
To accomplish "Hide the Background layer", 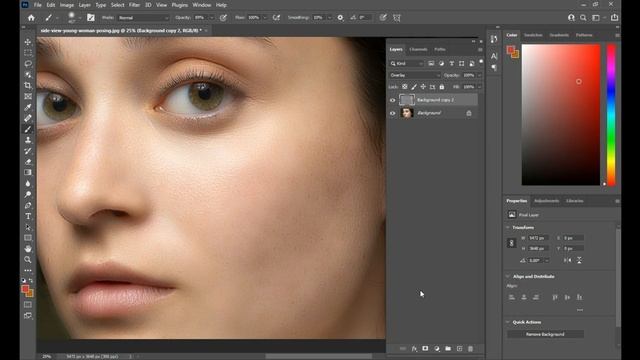I will coord(393,113).
